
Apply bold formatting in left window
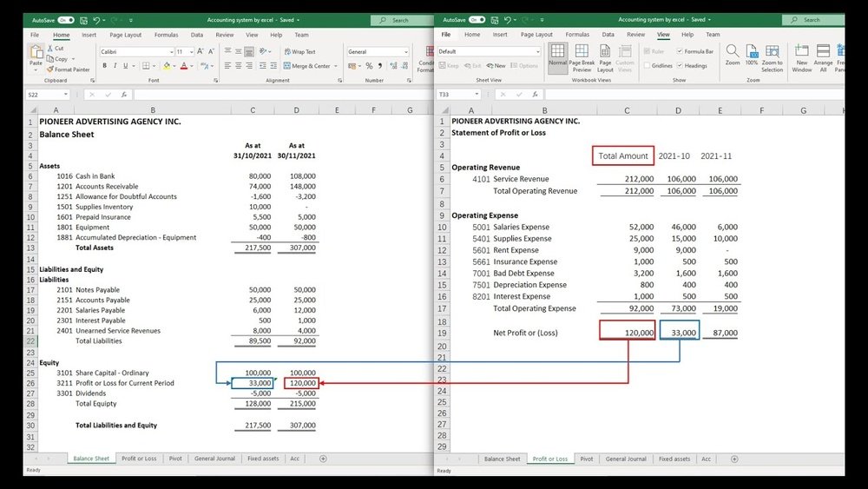click(103, 65)
